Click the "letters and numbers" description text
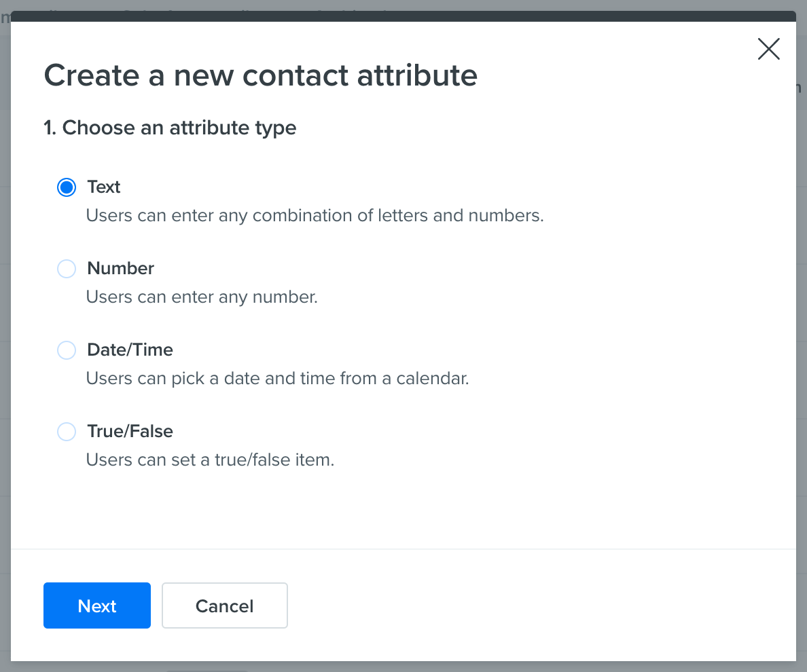This screenshot has height=672, width=807. (x=315, y=216)
